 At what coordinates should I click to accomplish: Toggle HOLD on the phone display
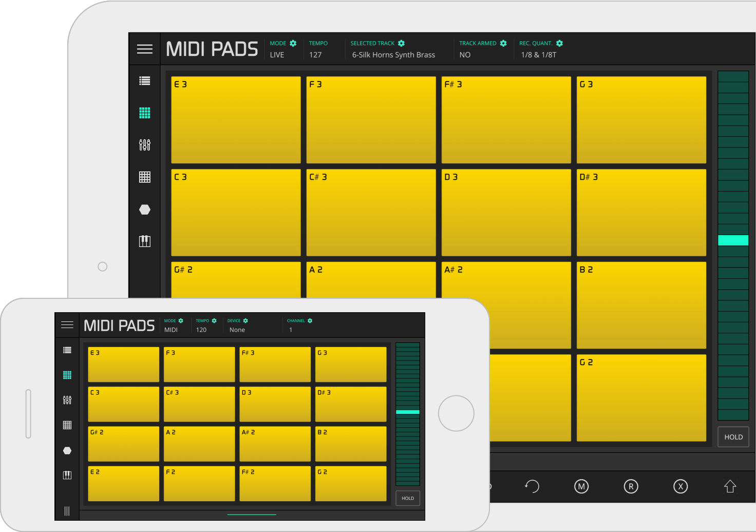(407, 498)
